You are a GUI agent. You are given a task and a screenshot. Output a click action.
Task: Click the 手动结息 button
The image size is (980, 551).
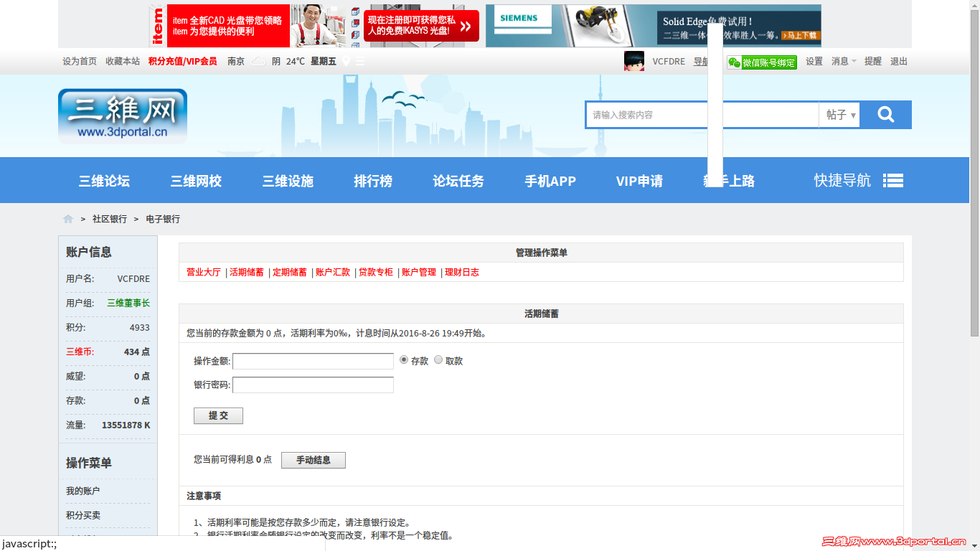pyautogui.click(x=314, y=460)
